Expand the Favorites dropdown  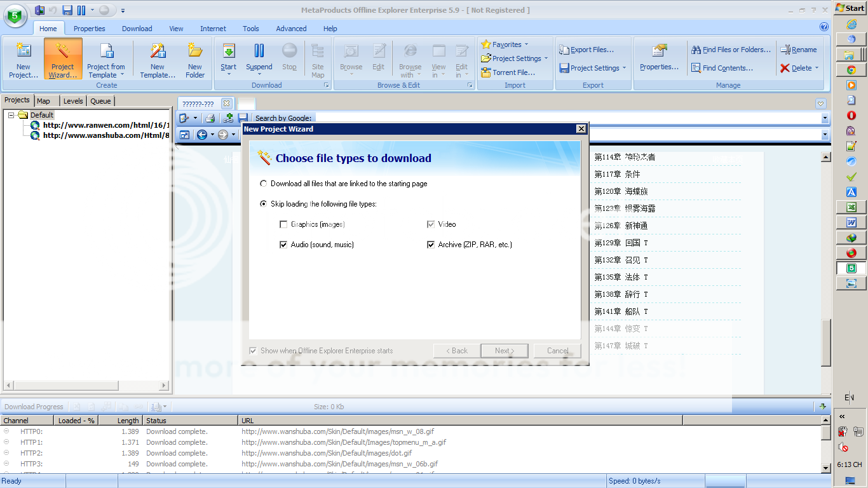(x=526, y=44)
